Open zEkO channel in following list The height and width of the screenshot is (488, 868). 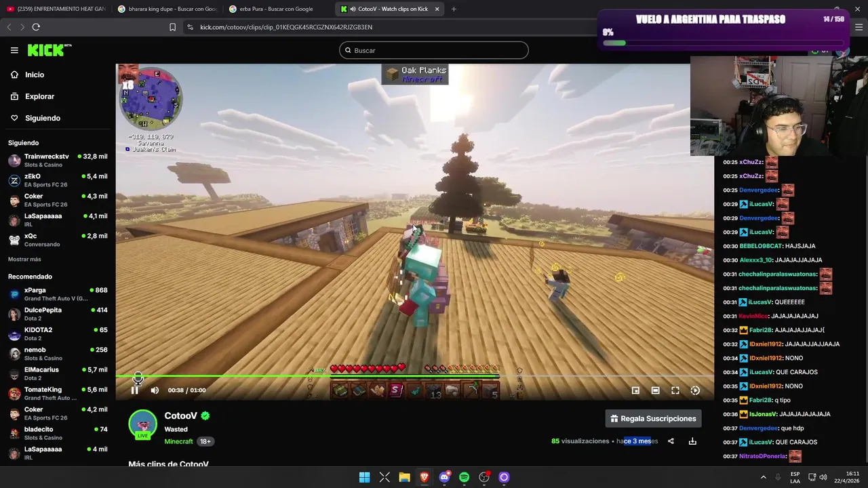pos(58,180)
